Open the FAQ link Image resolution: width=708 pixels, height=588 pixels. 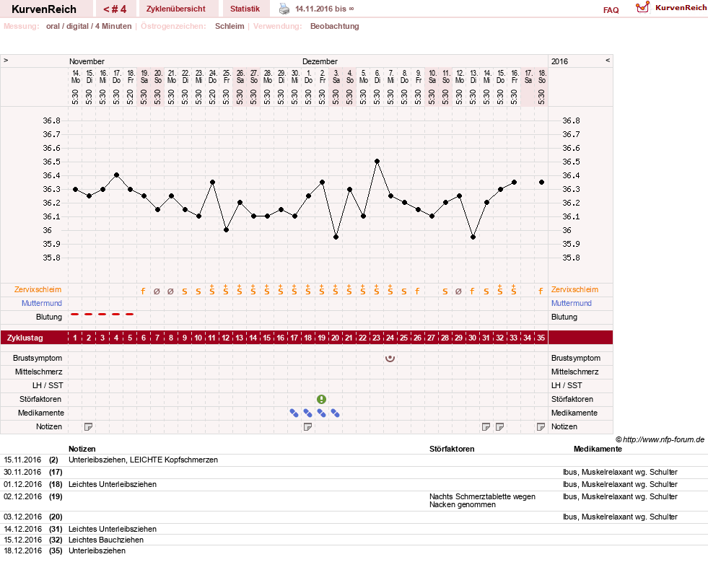coord(611,10)
